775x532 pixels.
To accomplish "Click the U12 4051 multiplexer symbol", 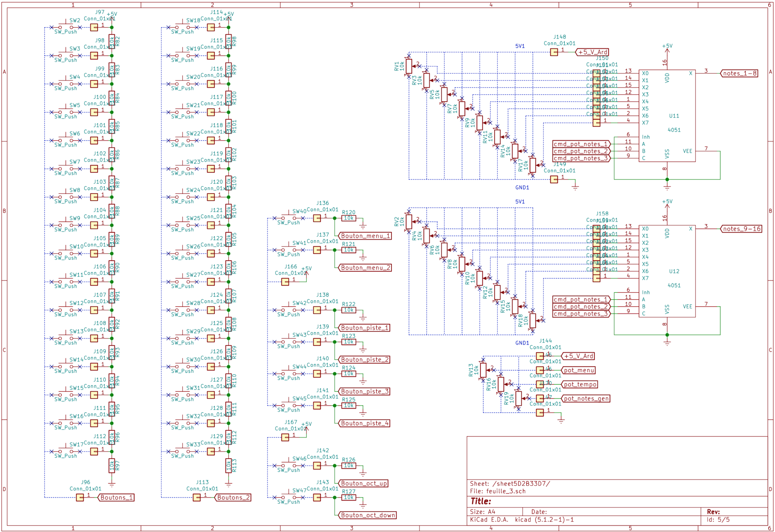I will click(x=666, y=271).
